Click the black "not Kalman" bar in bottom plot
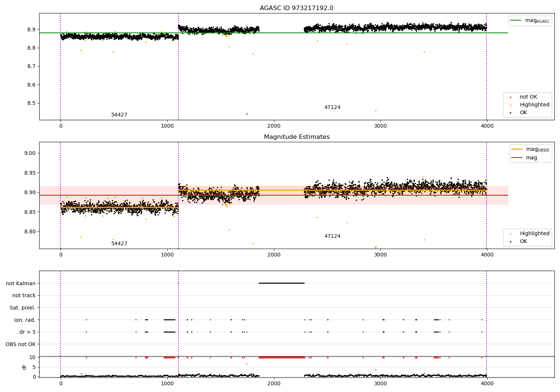 point(281,283)
